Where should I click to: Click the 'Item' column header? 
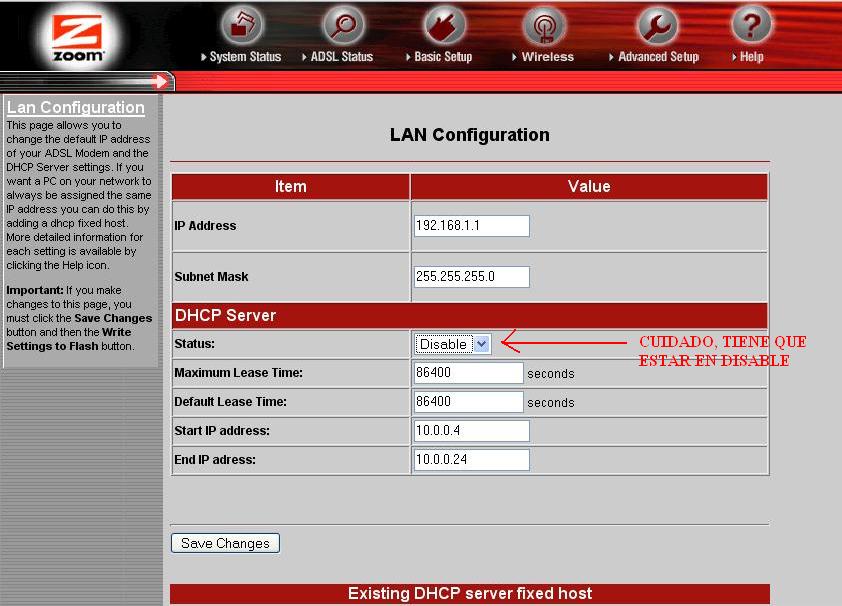coord(291,186)
